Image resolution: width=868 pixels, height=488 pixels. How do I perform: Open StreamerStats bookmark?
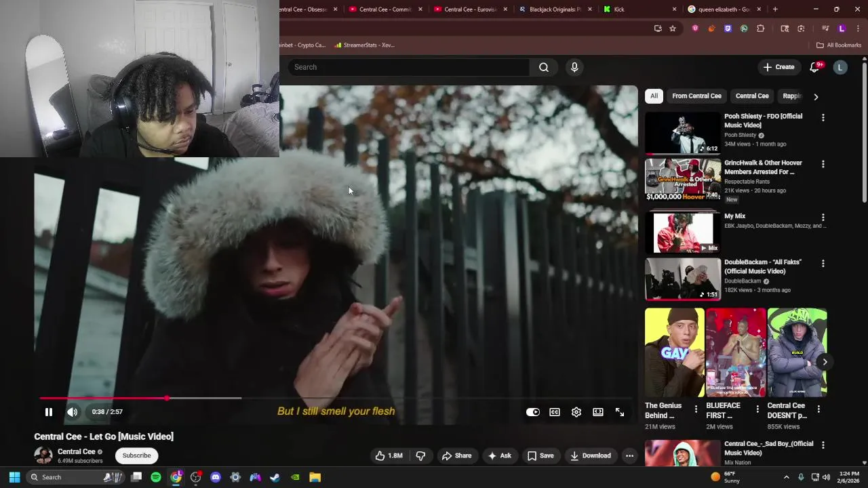[x=365, y=45]
